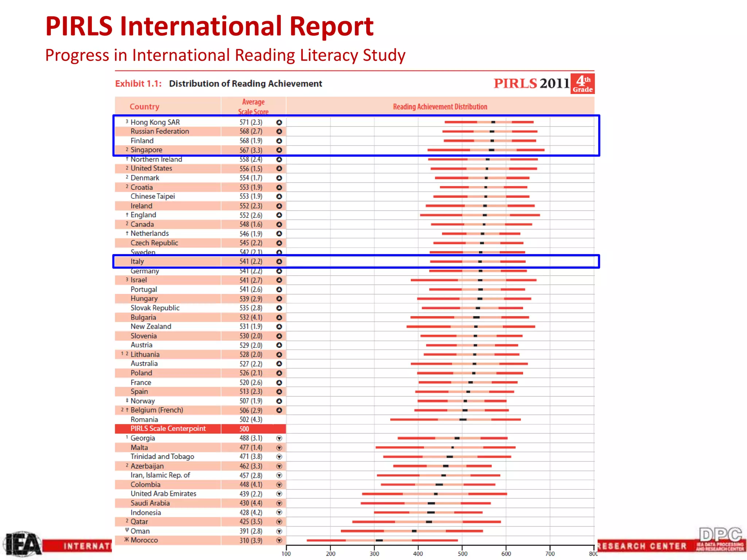The image size is (747, 560).
Task: Click the 'Netherlands' country name
Action: (150, 233)
